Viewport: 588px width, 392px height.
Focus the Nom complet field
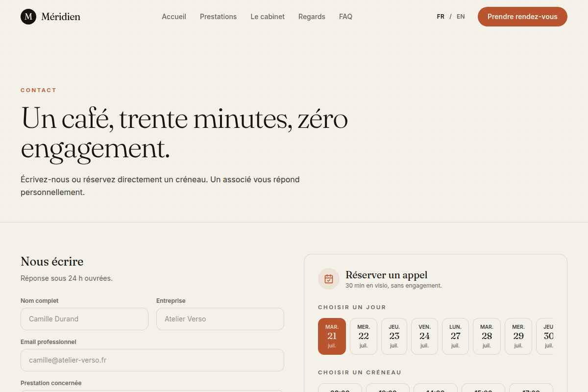(84, 319)
